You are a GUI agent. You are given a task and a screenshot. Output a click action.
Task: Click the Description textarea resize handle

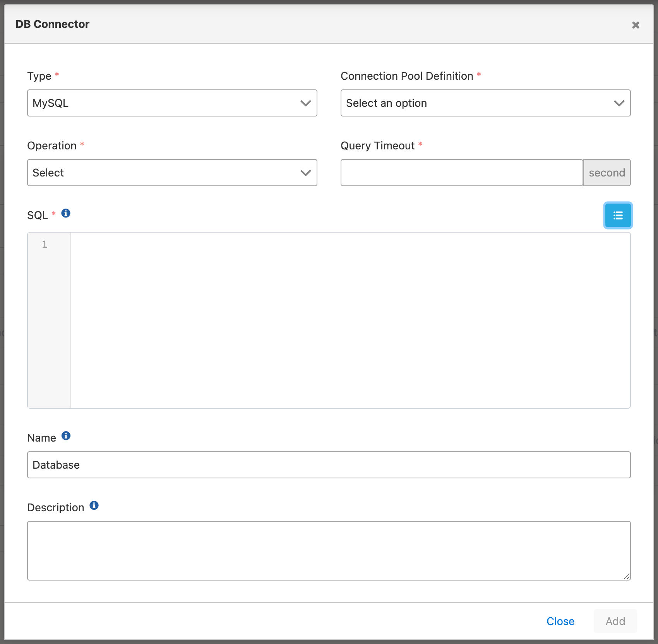(627, 576)
